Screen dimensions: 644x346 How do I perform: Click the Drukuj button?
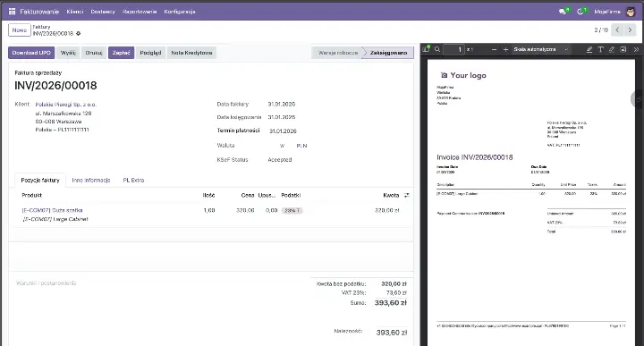(94, 53)
